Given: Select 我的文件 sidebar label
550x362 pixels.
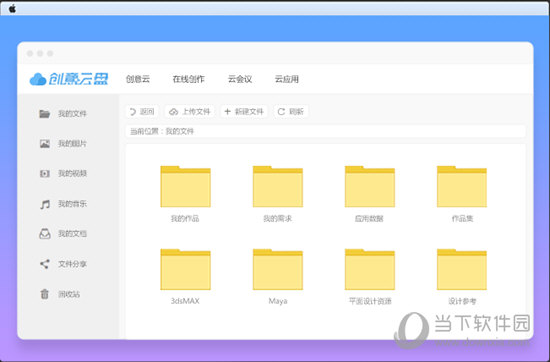Looking at the screenshot, I should (72, 114).
